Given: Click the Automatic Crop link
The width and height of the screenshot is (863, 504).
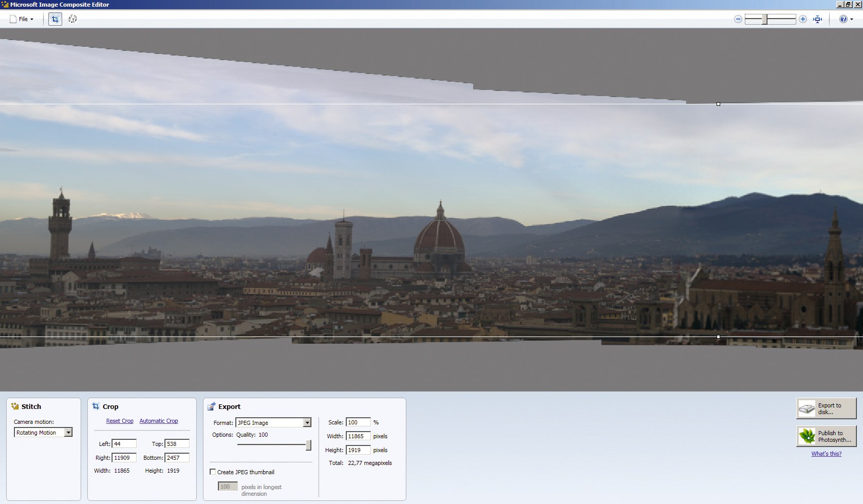Looking at the screenshot, I should coord(159,421).
